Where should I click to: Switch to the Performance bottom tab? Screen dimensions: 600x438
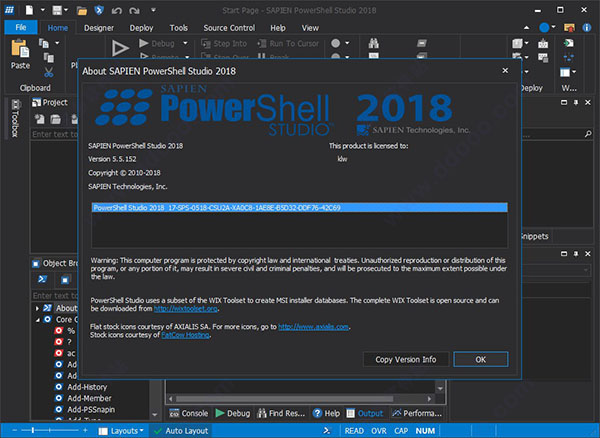[x=417, y=414]
